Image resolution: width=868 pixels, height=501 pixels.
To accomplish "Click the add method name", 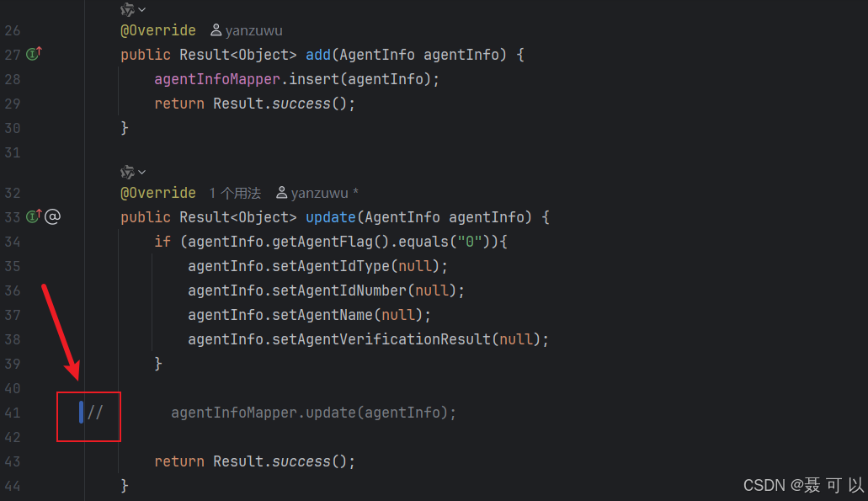I will (317, 54).
